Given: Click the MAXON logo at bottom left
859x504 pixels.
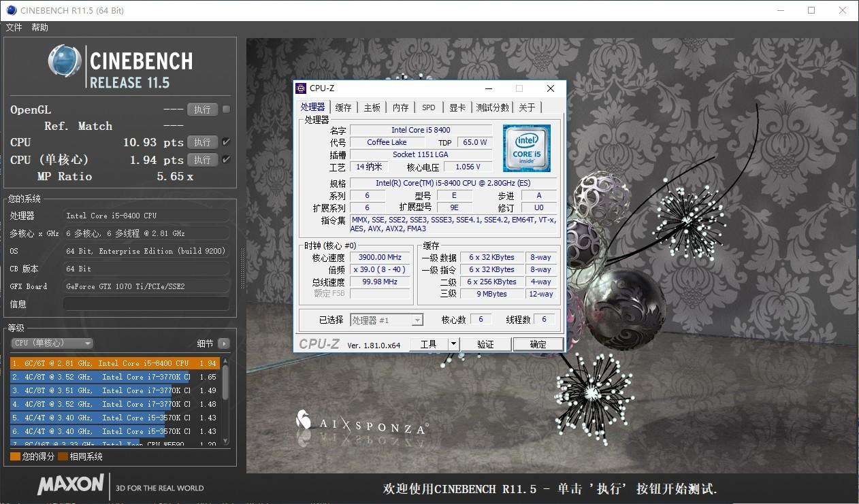Looking at the screenshot, I should coord(71,485).
